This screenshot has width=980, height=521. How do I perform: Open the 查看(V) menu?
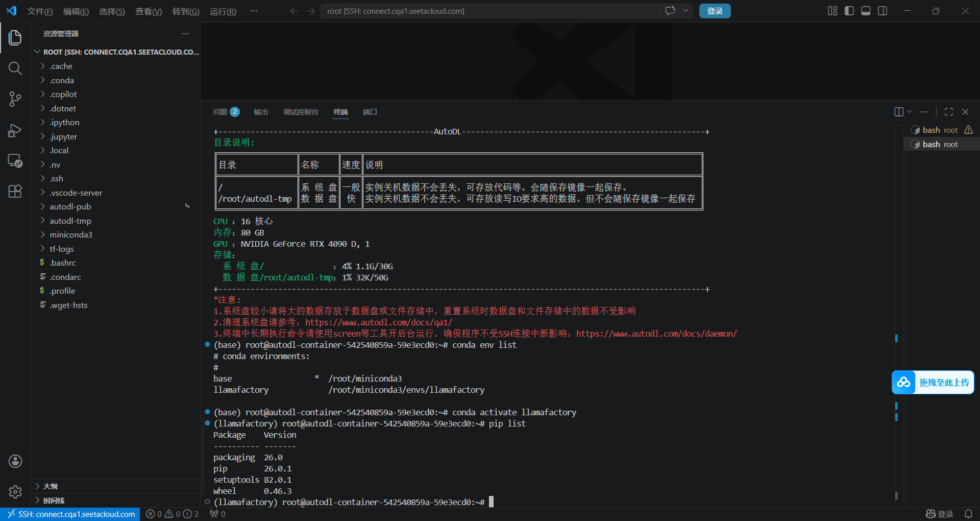pos(149,11)
